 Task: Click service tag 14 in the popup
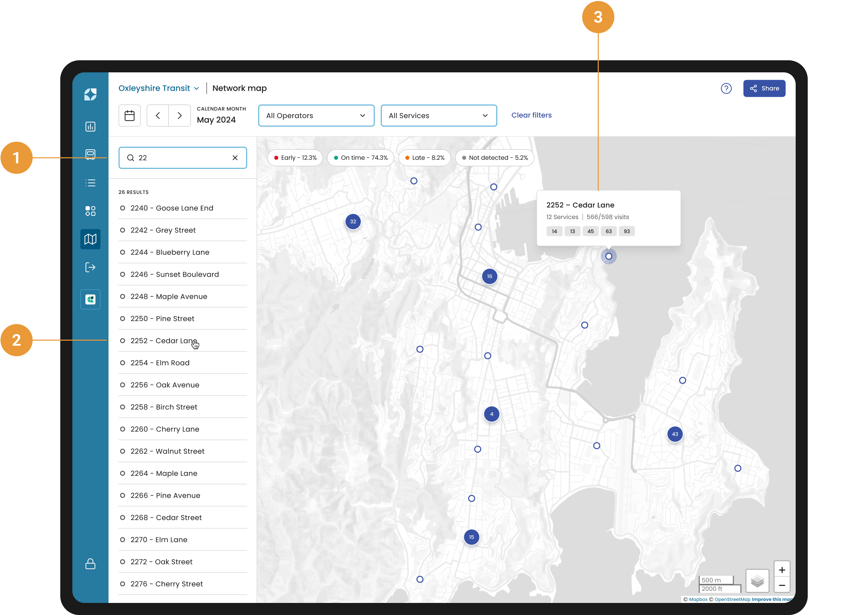[554, 231]
